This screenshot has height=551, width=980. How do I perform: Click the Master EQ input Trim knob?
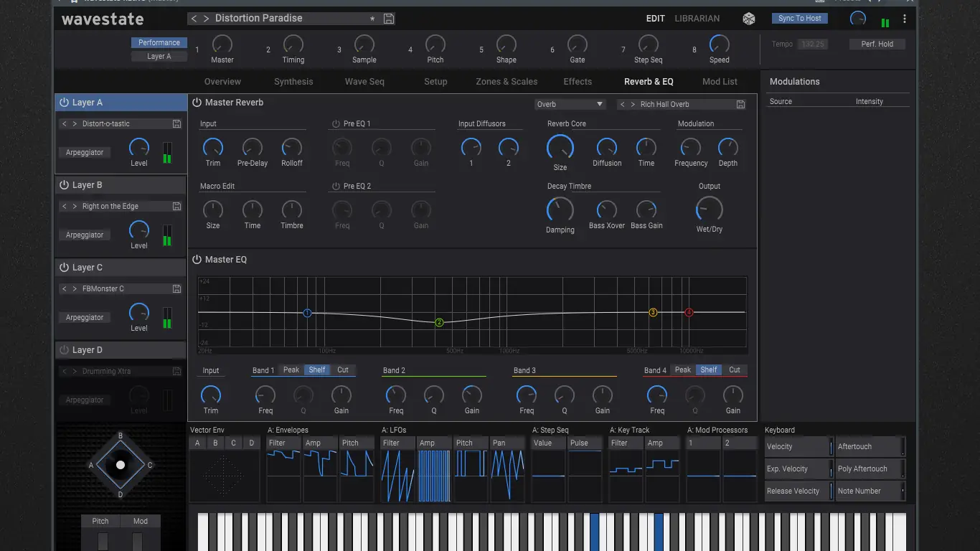click(x=211, y=395)
